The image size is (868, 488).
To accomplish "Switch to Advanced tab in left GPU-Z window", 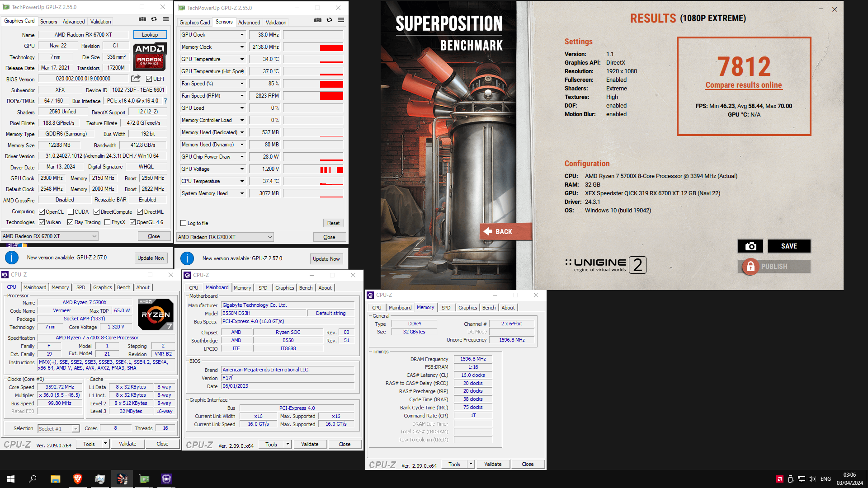I will point(74,22).
